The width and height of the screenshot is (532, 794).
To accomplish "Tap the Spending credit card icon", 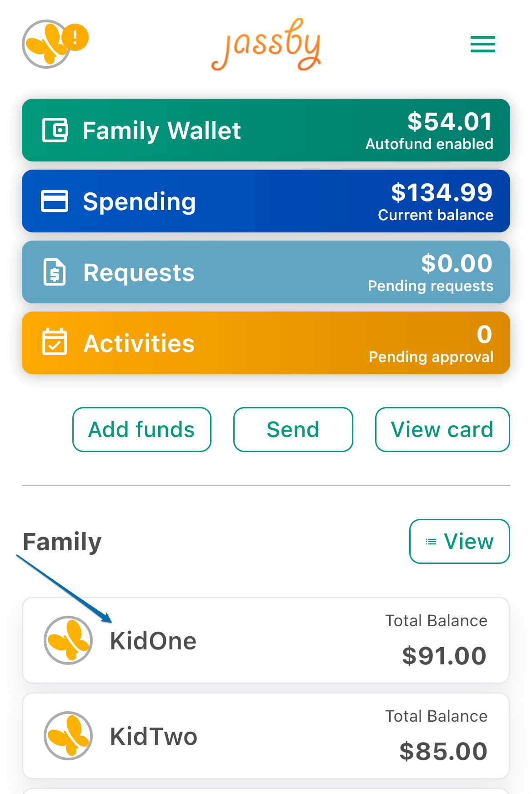I will coord(55,201).
